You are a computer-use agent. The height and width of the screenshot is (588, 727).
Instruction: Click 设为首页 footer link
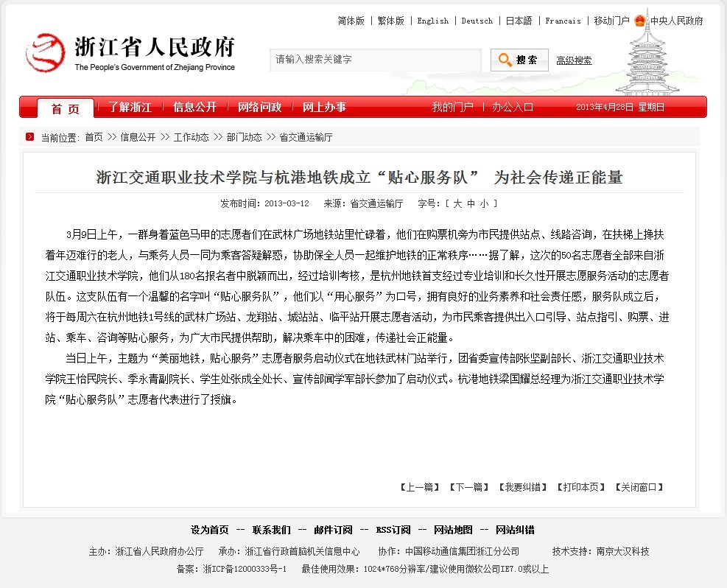coord(210,530)
